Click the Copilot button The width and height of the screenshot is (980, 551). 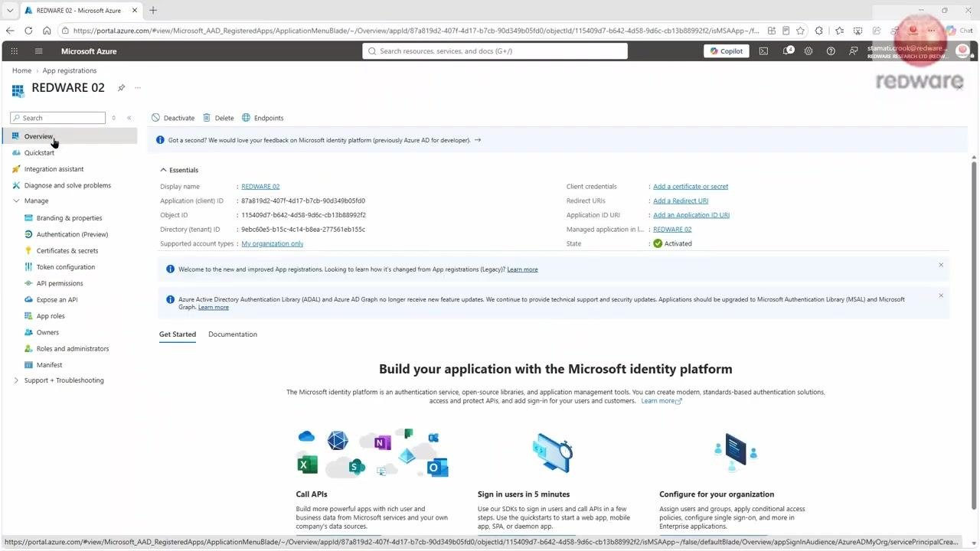pos(726,51)
